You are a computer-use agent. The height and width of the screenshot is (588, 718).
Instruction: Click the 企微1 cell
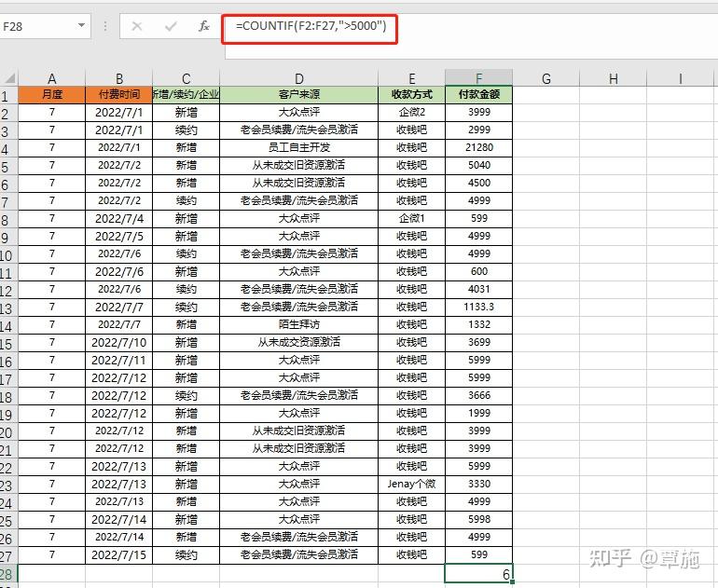pos(411,218)
